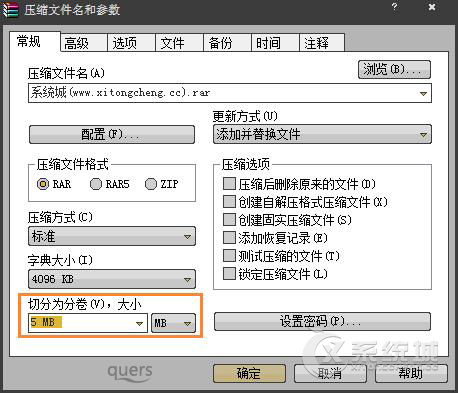Screen dimensions: 458x393
Task: Switch to the 常规 tab
Action: point(35,42)
